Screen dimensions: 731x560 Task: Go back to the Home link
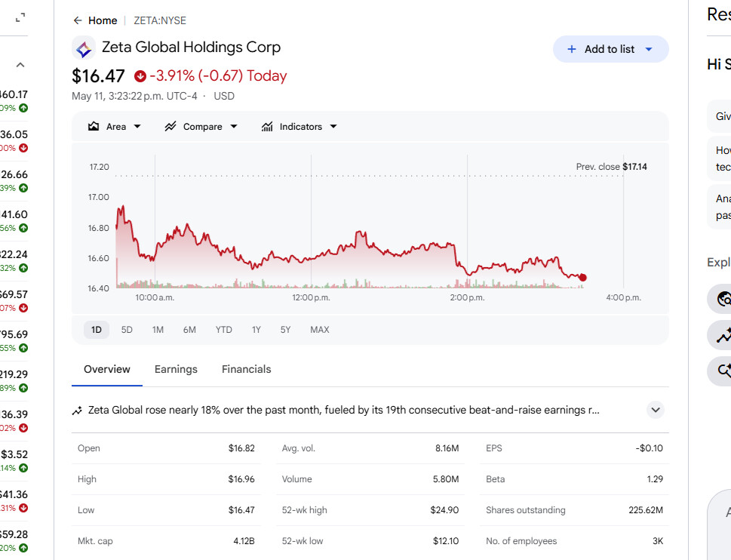pyautogui.click(x=103, y=20)
